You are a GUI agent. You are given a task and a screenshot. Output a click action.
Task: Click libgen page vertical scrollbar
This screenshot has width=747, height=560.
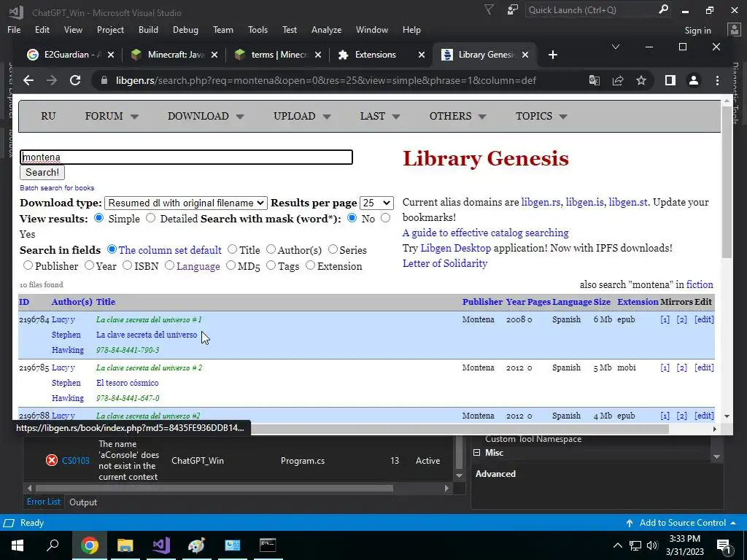coord(727,181)
